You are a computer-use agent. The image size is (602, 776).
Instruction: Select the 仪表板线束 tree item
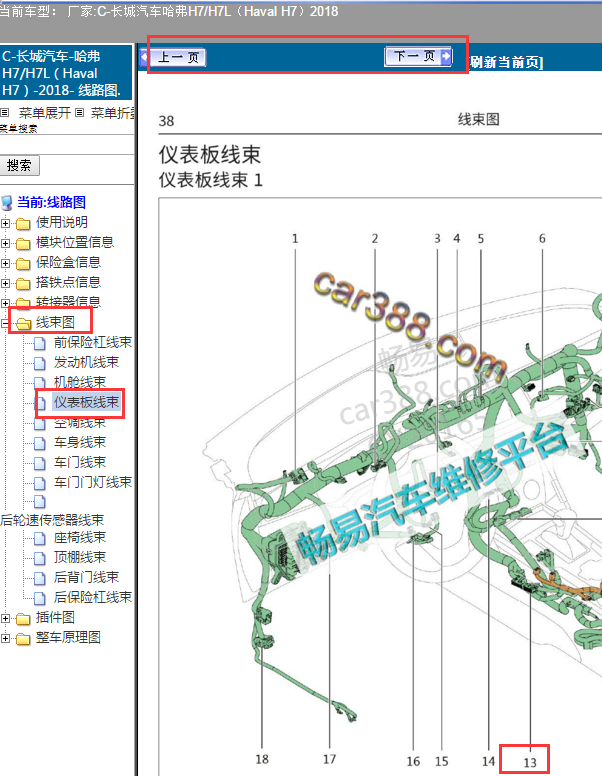[86, 402]
